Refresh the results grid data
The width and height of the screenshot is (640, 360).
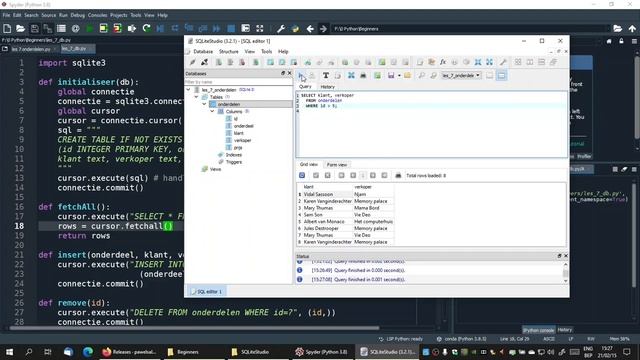click(302, 176)
